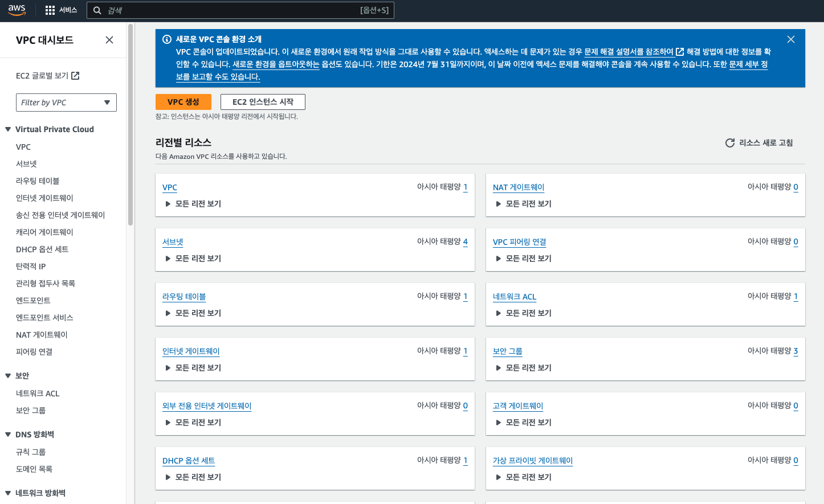Open 도메인 목록 in the sidebar
This screenshot has height=504, width=824.
tap(34, 469)
